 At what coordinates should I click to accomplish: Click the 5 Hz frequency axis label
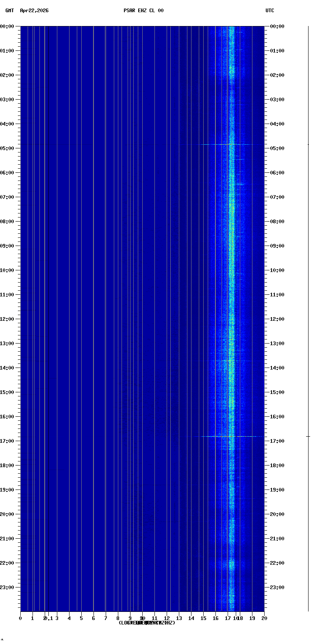point(81,618)
